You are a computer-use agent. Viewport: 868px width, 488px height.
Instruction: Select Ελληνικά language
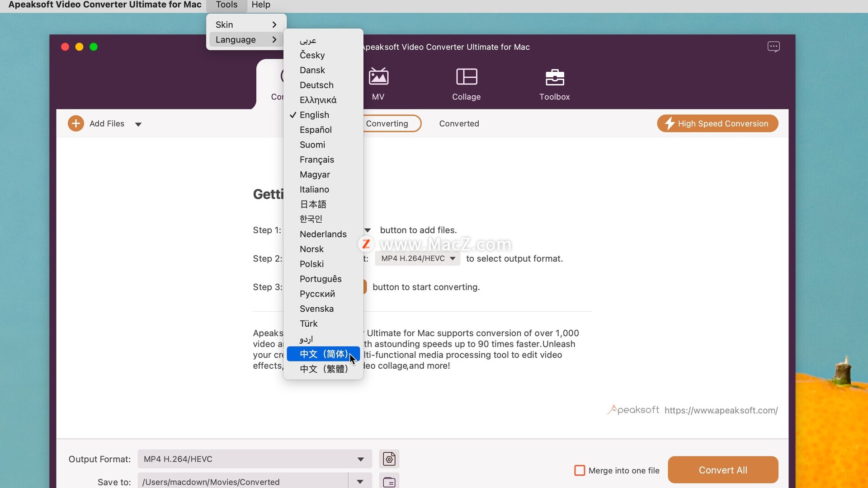(323, 100)
